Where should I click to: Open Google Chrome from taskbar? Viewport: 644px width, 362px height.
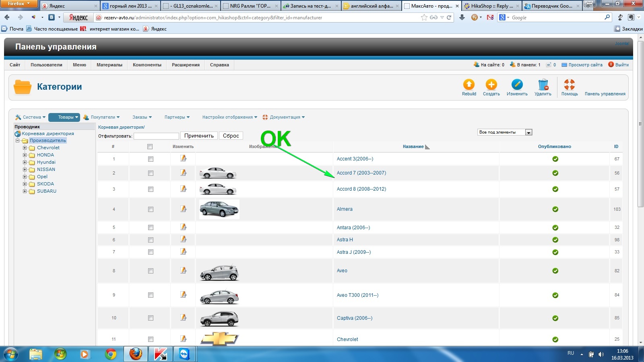(x=111, y=354)
